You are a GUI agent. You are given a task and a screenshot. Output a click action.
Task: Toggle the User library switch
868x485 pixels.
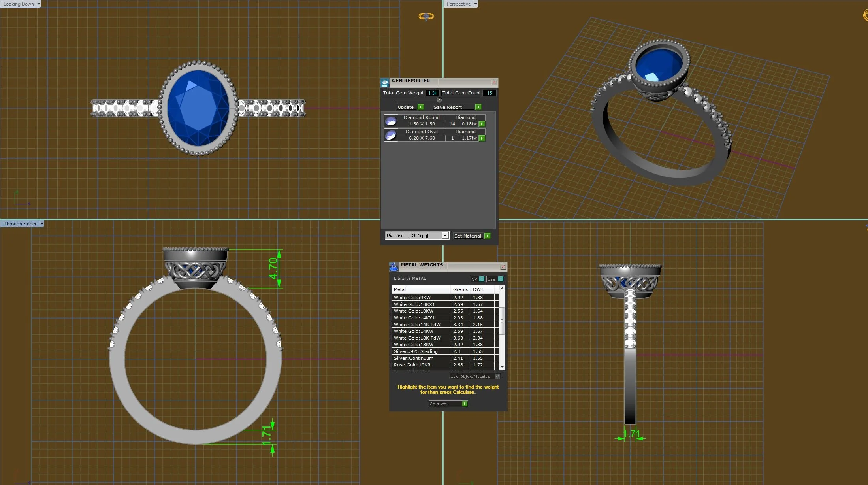tap(501, 279)
